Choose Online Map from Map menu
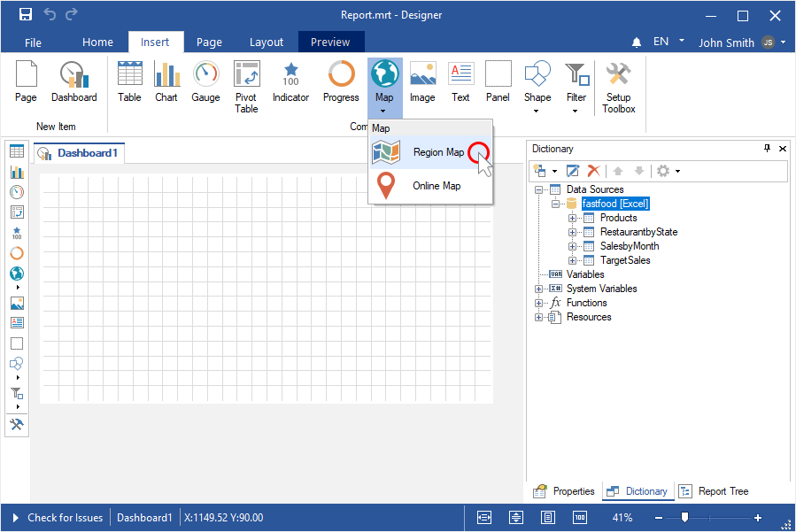 (436, 186)
